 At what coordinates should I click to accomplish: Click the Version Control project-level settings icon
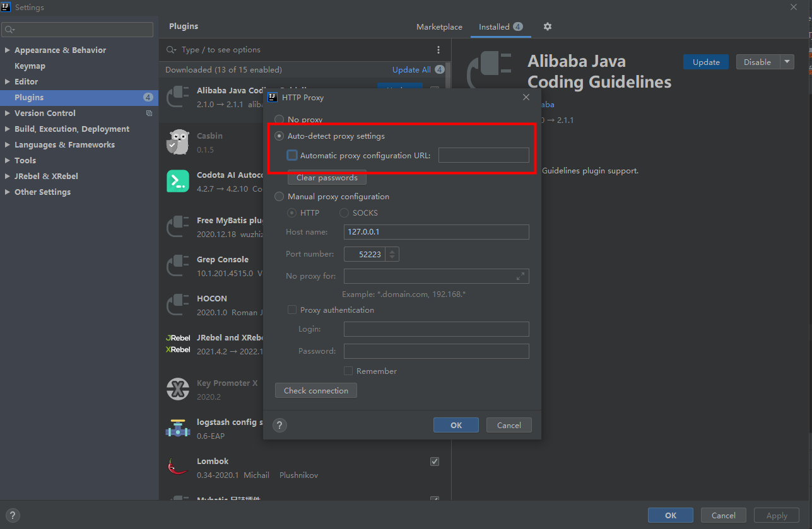click(x=149, y=113)
